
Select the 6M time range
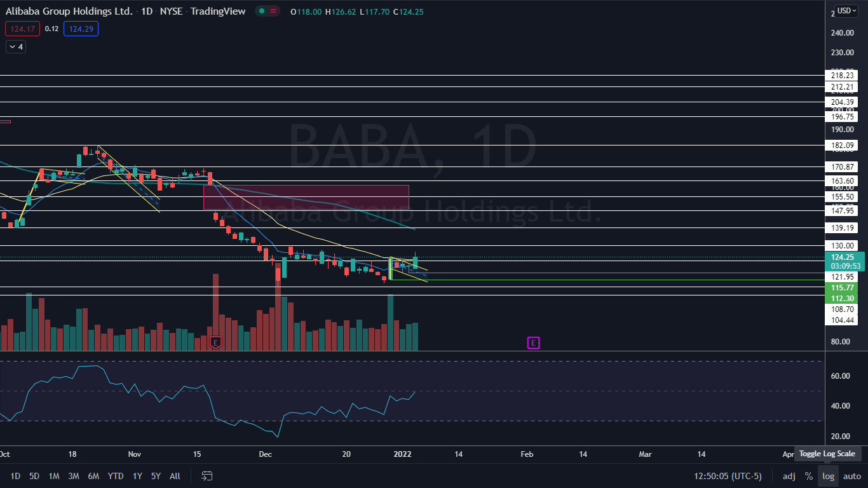pyautogui.click(x=93, y=476)
